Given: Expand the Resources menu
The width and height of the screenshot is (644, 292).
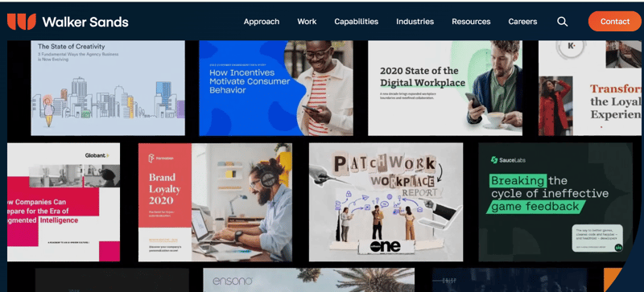Looking at the screenshot, I should point(471,22).
